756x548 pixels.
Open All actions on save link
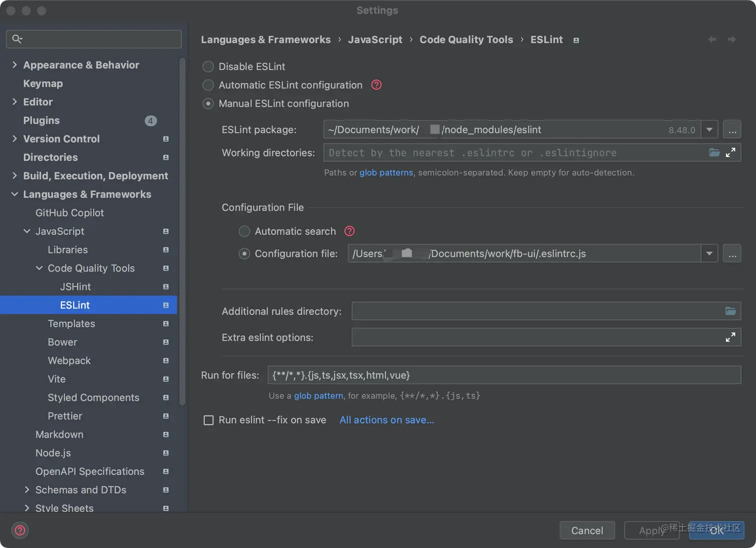[x=386, y=420]
